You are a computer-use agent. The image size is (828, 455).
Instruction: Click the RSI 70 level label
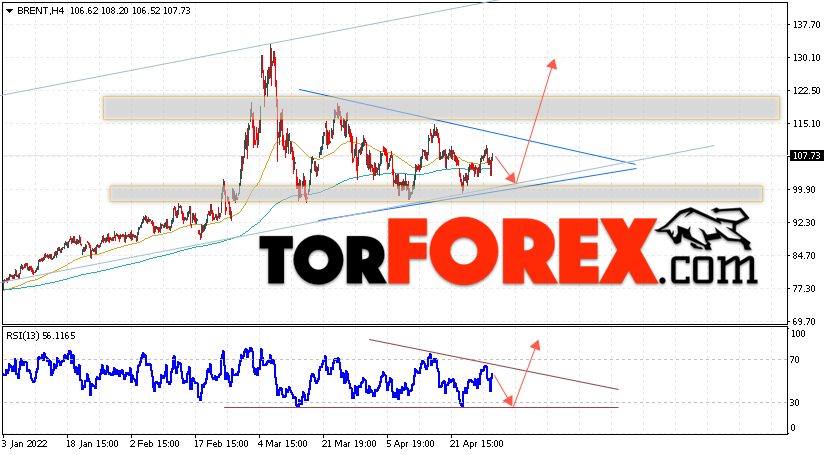[x=795, y=360]
